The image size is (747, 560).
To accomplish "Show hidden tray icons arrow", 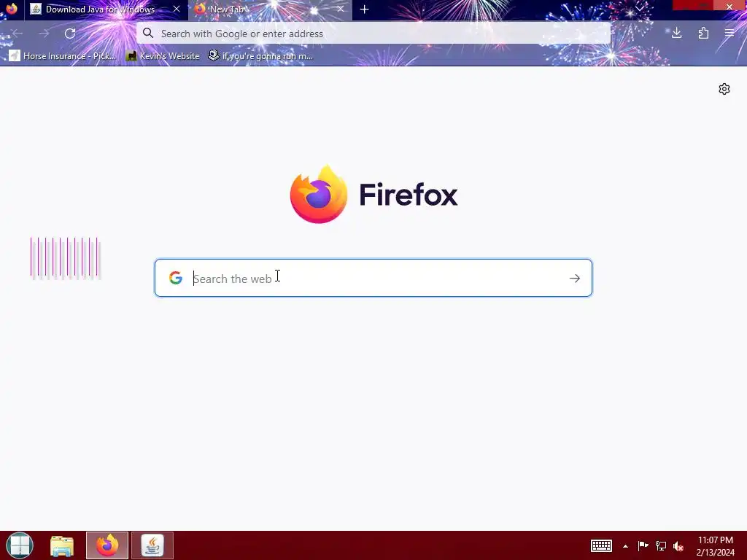I will click(x=625, y=546).
